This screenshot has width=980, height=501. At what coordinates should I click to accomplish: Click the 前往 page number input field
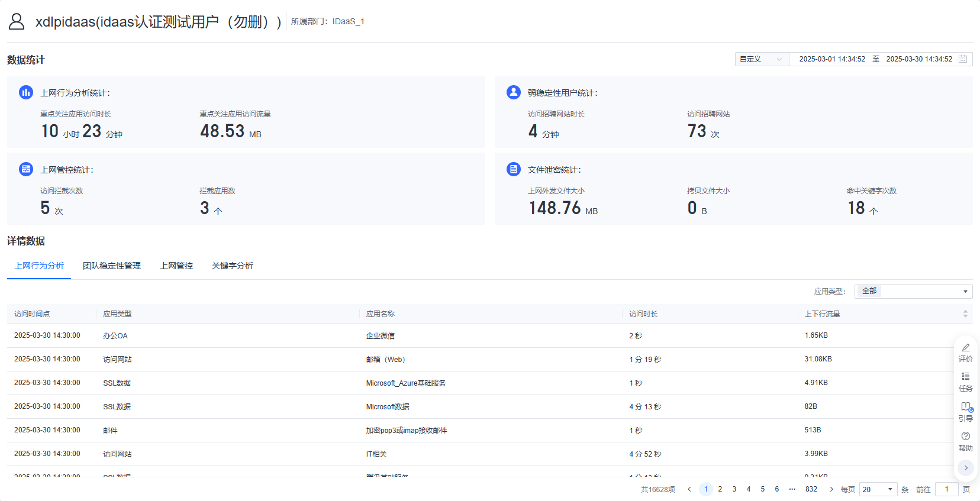tap(946, 489)
